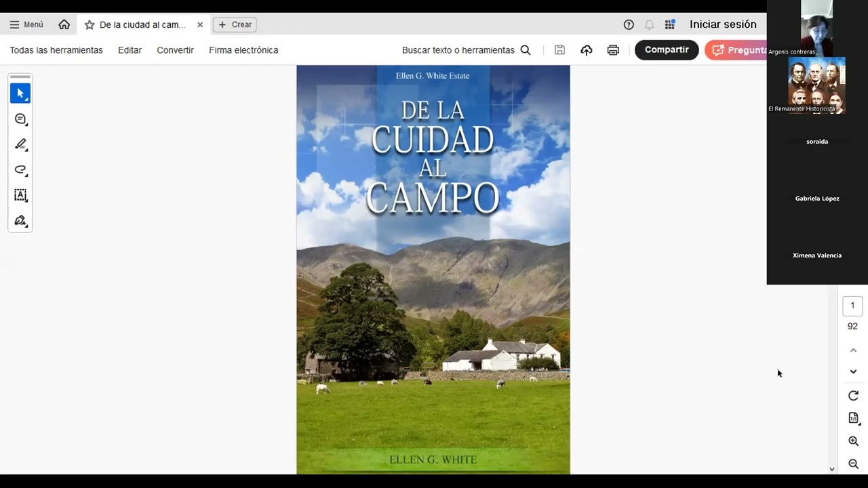Select Argenis contreras video tile
The height and width of the screenshot is (488, 868).
pos(817,28)
